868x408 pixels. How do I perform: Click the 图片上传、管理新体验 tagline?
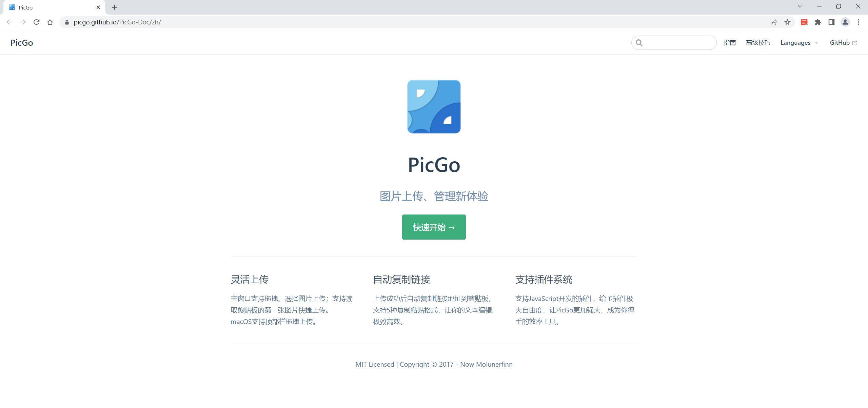click(434, 196)
